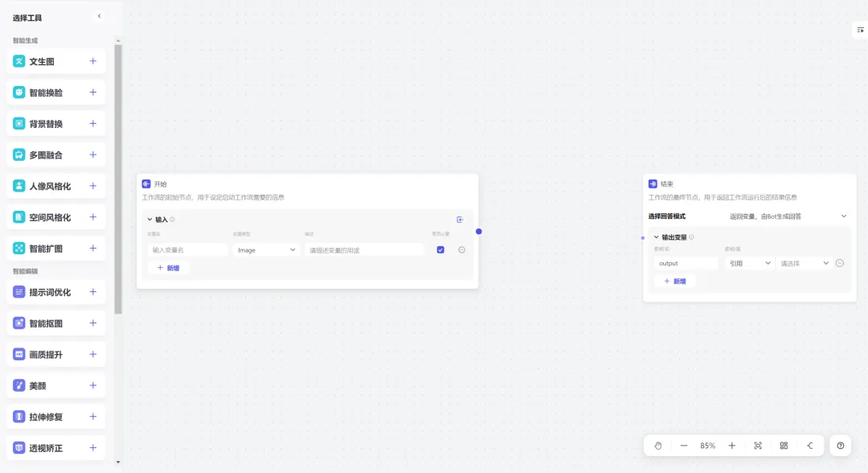The height and width of the screenshot is (473, 868).
Task: Click the 拉伸修复 tool icon
Action: (18, 417)
